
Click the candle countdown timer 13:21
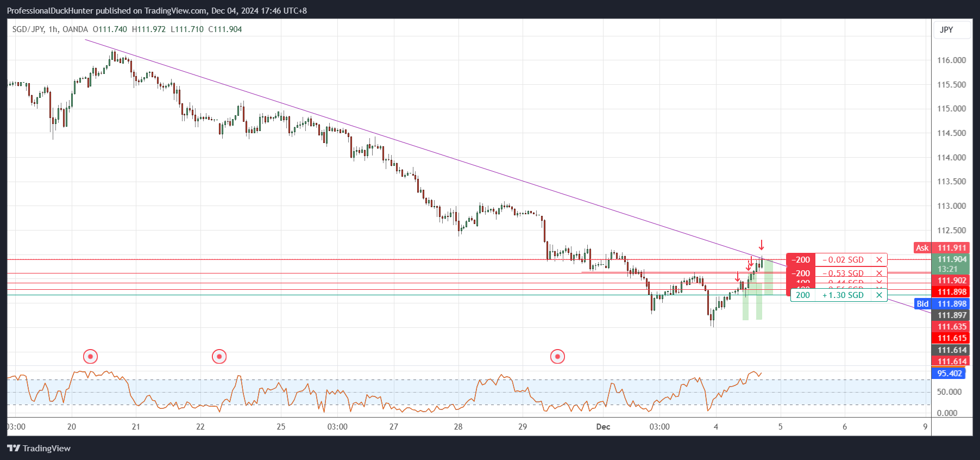[947, 269]
